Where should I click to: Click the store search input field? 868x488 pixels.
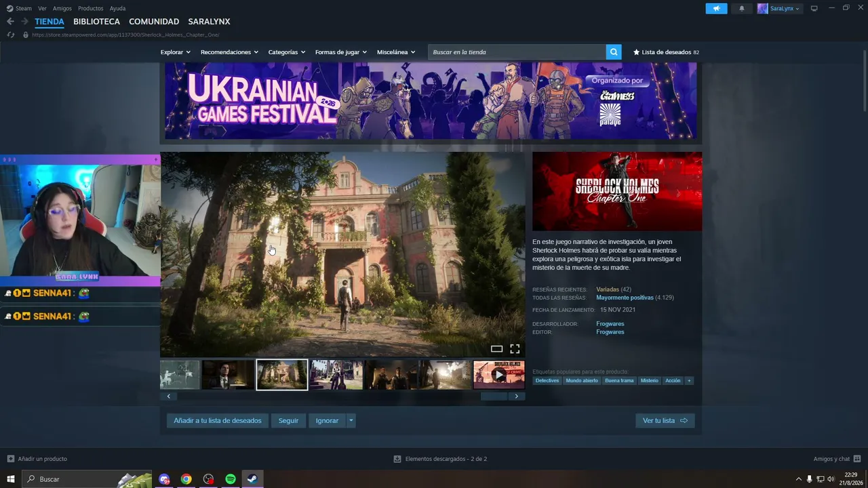click(517, 52)
